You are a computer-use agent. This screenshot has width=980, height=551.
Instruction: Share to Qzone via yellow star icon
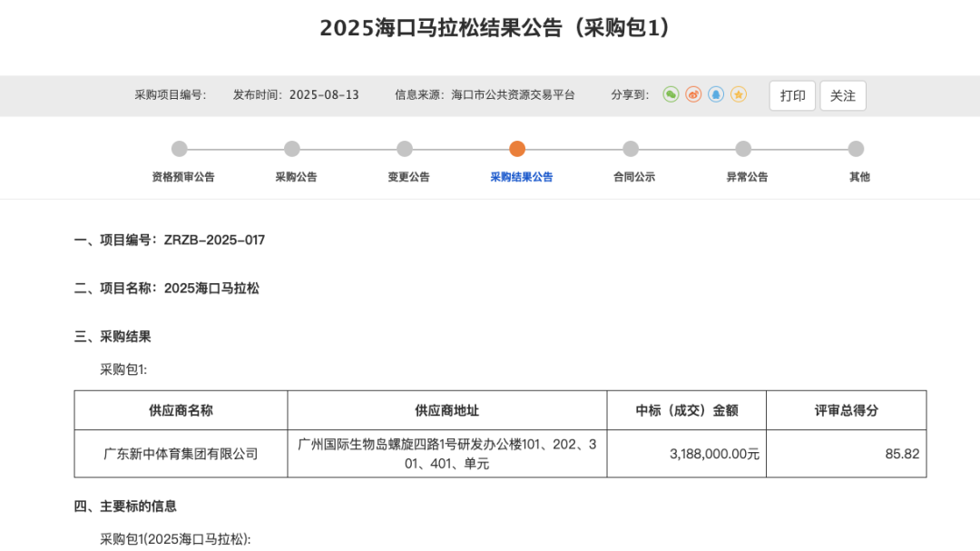click(x=739, y=94)
